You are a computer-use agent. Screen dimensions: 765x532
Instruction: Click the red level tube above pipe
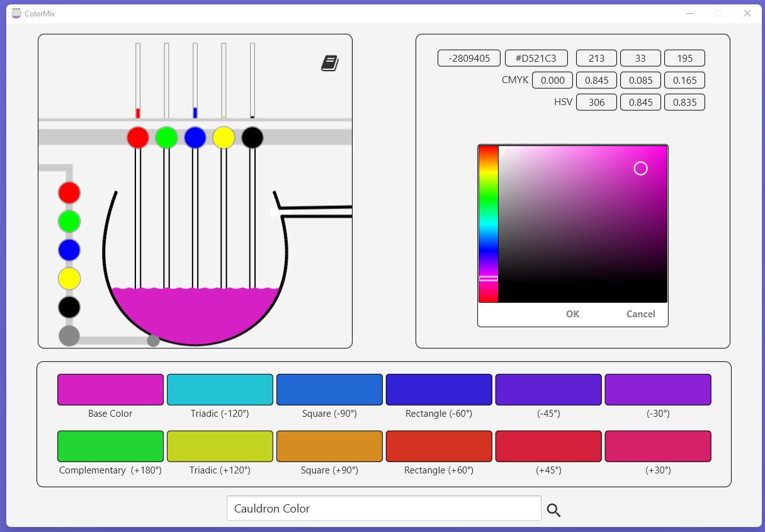(138, 81)
